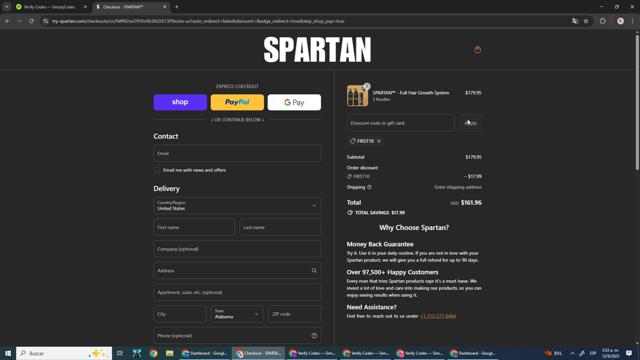Screen dimensions: 640x360
Task: Open the tab search dropdown
Action: pyautogui.click(x=7, y=7)
